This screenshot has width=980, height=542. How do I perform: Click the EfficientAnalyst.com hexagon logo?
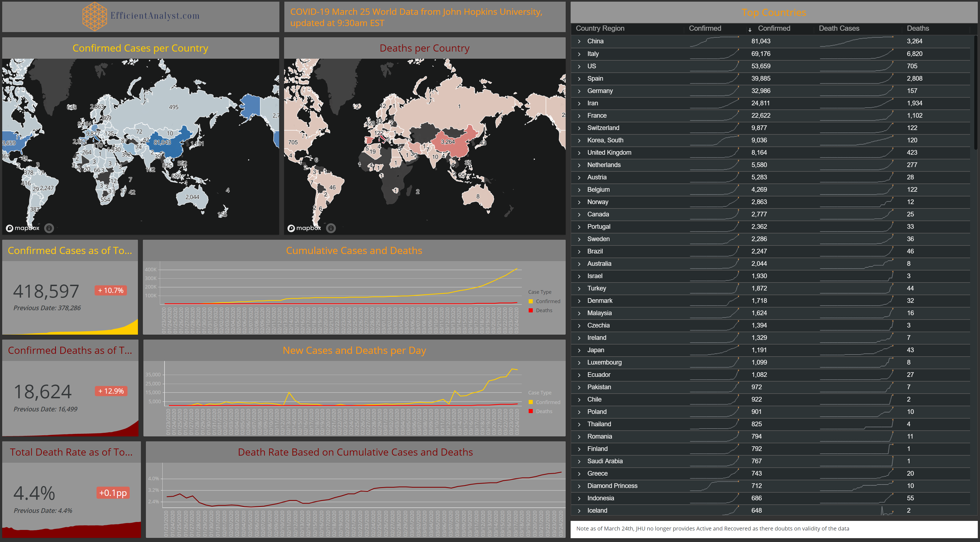point(94,16)
